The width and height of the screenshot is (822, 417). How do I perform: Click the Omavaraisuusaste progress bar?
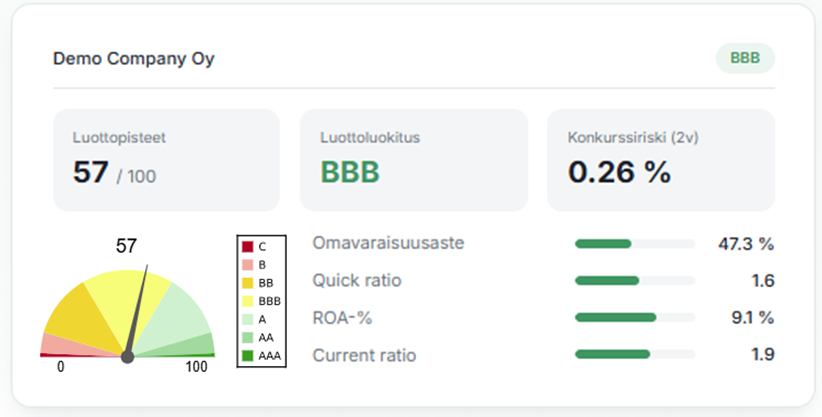click(634, 243)
